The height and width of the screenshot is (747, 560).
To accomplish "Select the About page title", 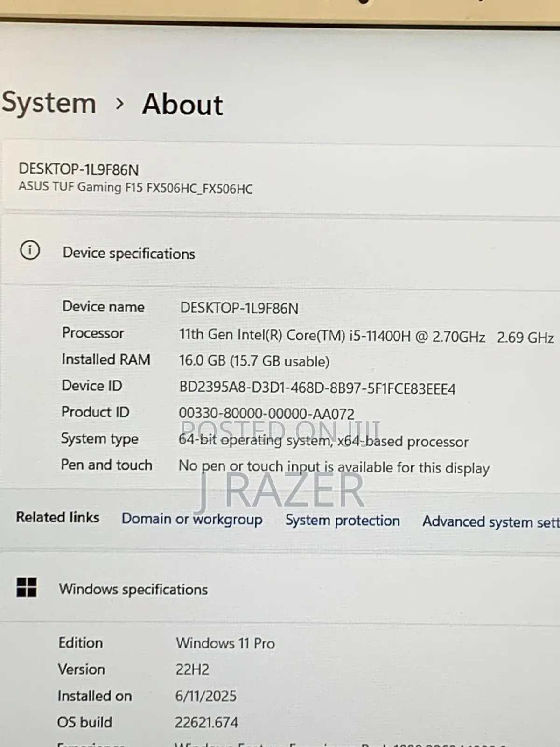I will coord(182,104).
